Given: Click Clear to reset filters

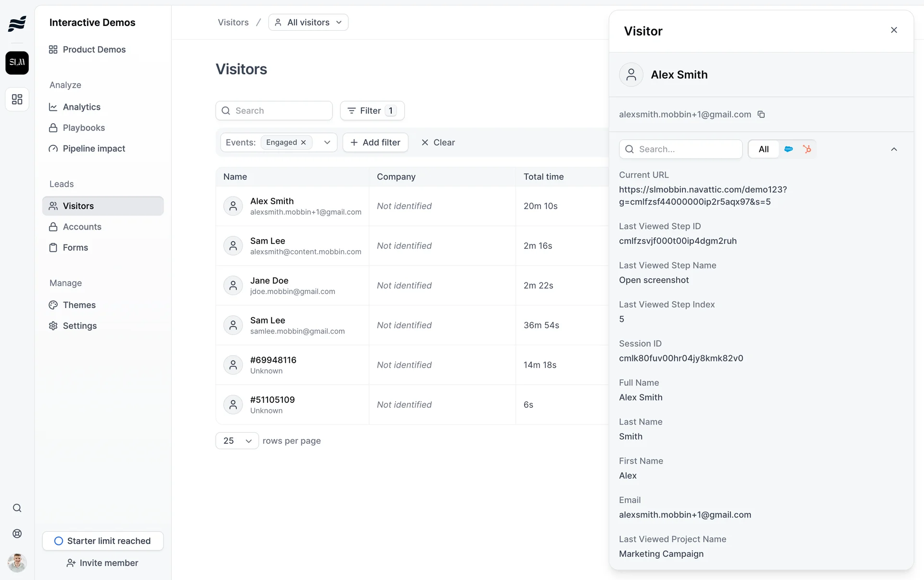Looking at the screenshot, I should coord(438,142).
